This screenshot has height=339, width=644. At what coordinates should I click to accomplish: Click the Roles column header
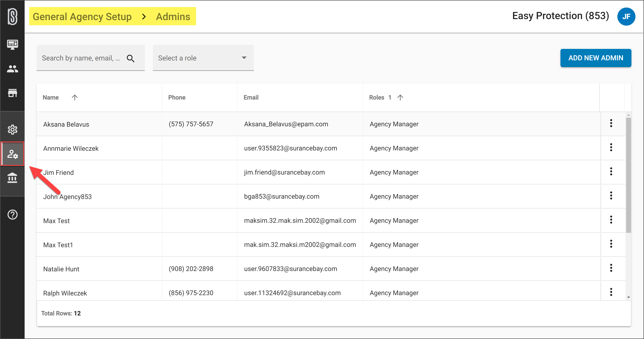[x=376, y=97]
